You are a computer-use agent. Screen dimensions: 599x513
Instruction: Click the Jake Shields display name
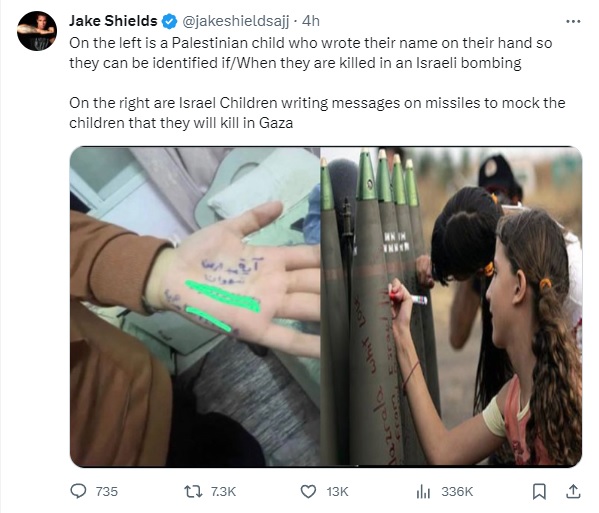click(x=113, y=21)
